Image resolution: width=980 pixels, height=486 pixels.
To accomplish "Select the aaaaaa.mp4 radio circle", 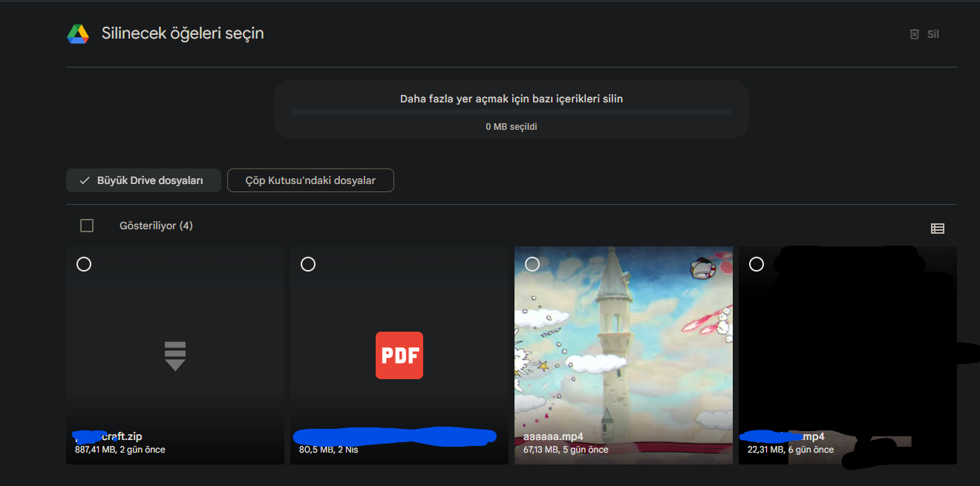I will (532, 264).
